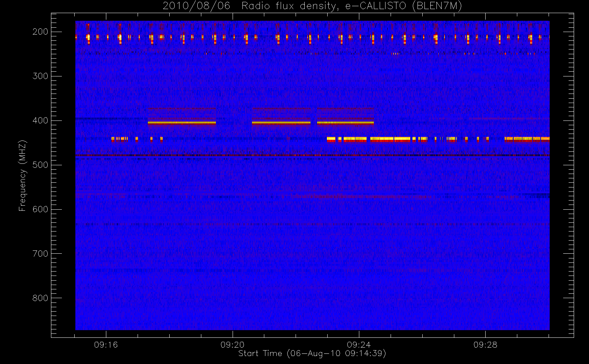Screen dimensions: 589x364
Task: Select the 500 frequency tick label
Action: (x=40, y=165)
